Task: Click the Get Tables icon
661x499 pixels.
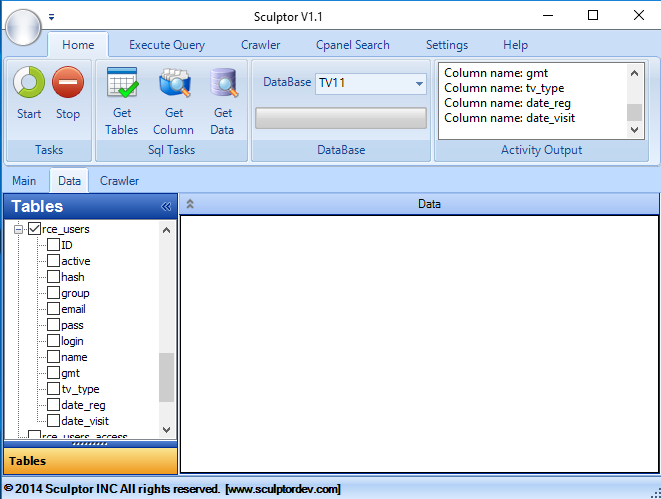Action: tap(122, 83)
